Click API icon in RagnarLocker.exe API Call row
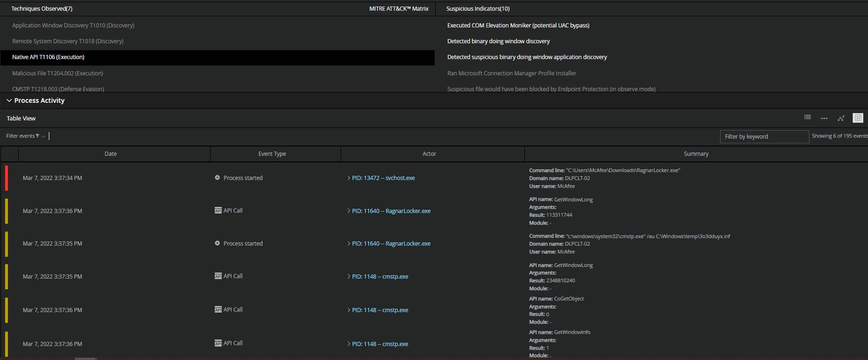This screenshot has width=868, height=360. click(218, 211)
